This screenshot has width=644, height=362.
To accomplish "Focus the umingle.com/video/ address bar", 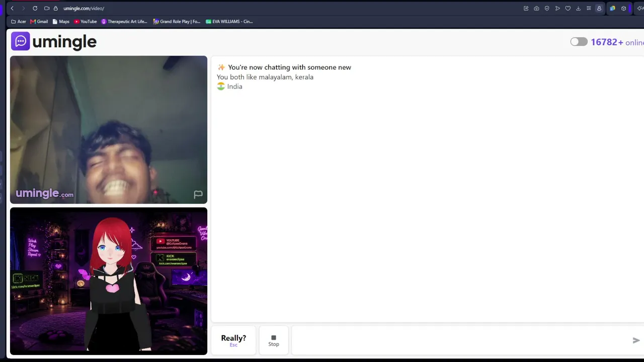I will [84, 8].
